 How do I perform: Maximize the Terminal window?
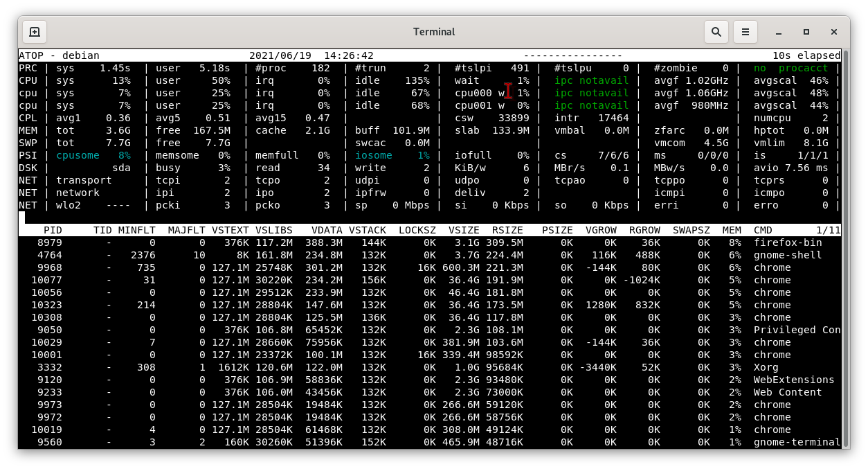806,32
